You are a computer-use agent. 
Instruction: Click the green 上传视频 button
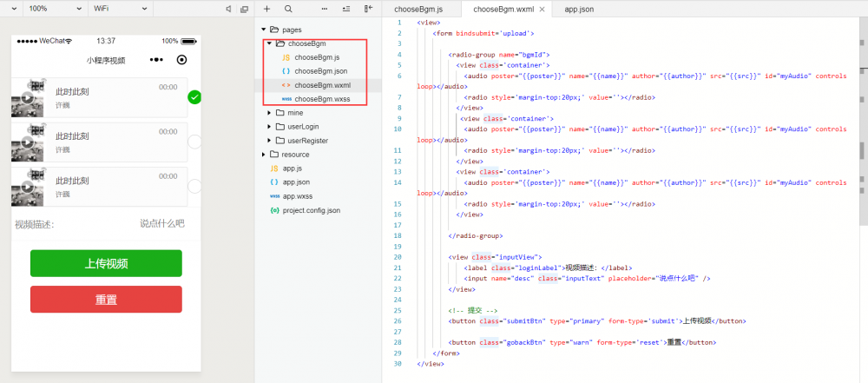(x=106, y=264)
